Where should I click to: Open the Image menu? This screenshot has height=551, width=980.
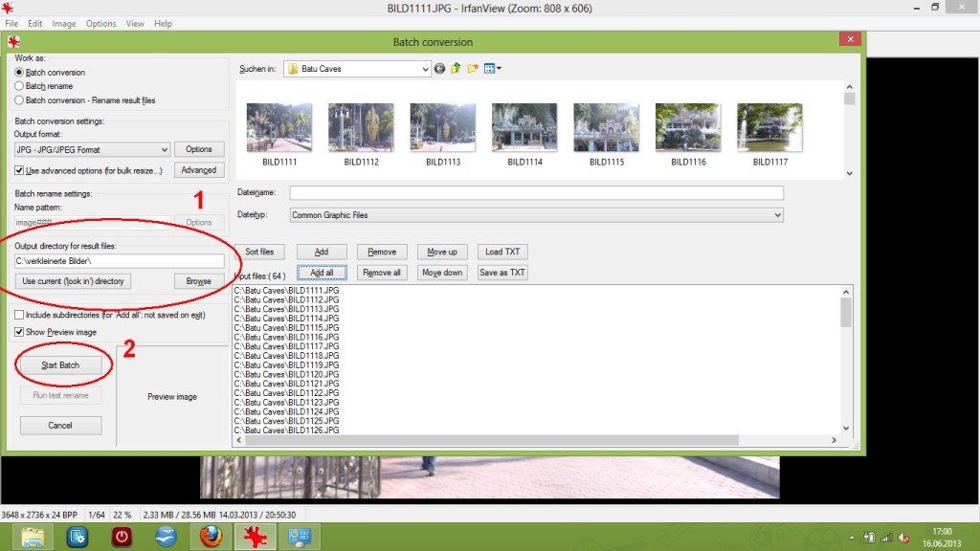click(x=64, y=23)
